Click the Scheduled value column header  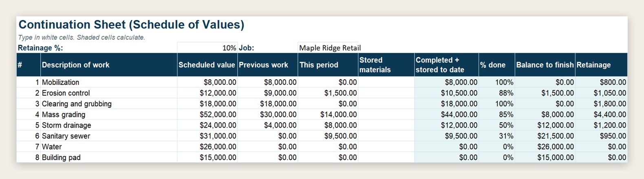click(207, 65)
